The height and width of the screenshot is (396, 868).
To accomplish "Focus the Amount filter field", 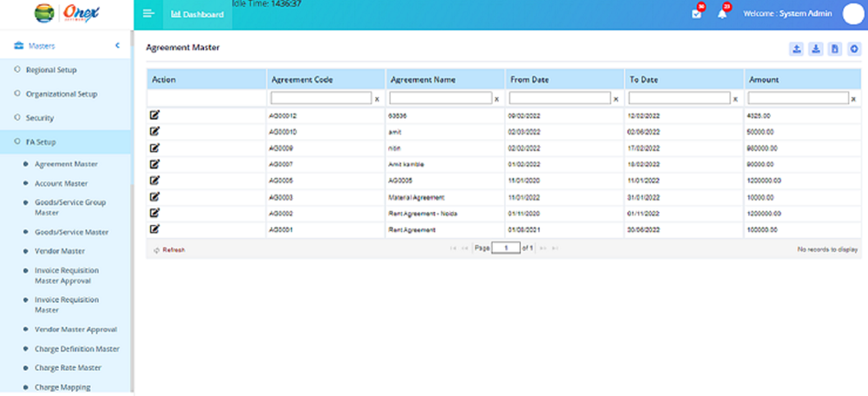I will [x=799, y=98].
